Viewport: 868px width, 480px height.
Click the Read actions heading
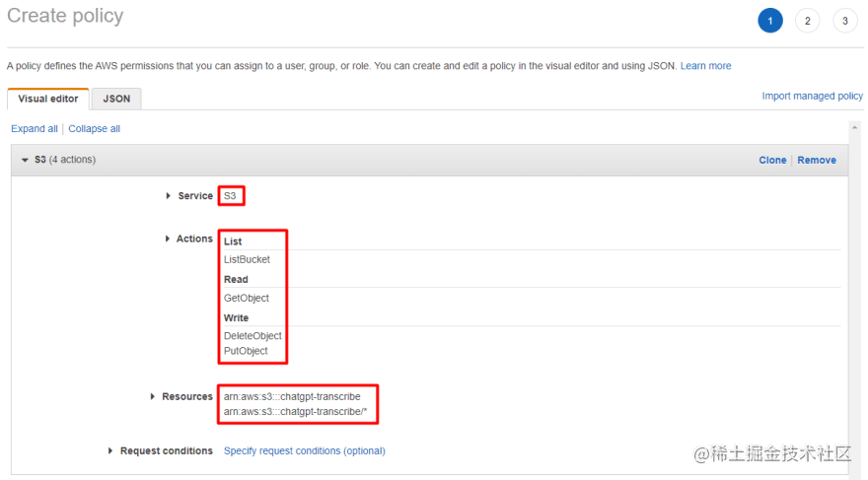(x=236, y=279)
